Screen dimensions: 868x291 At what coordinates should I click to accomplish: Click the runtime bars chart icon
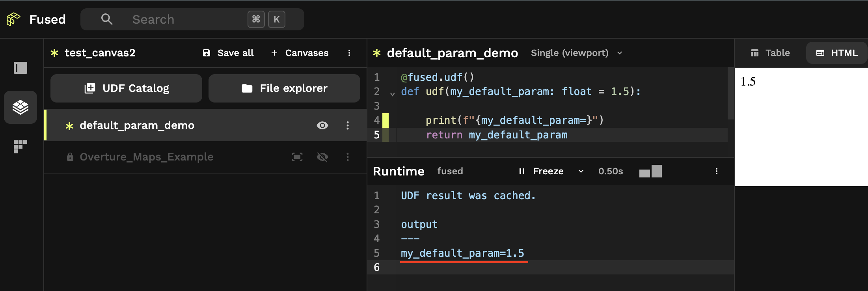click(x=650, y=171)
